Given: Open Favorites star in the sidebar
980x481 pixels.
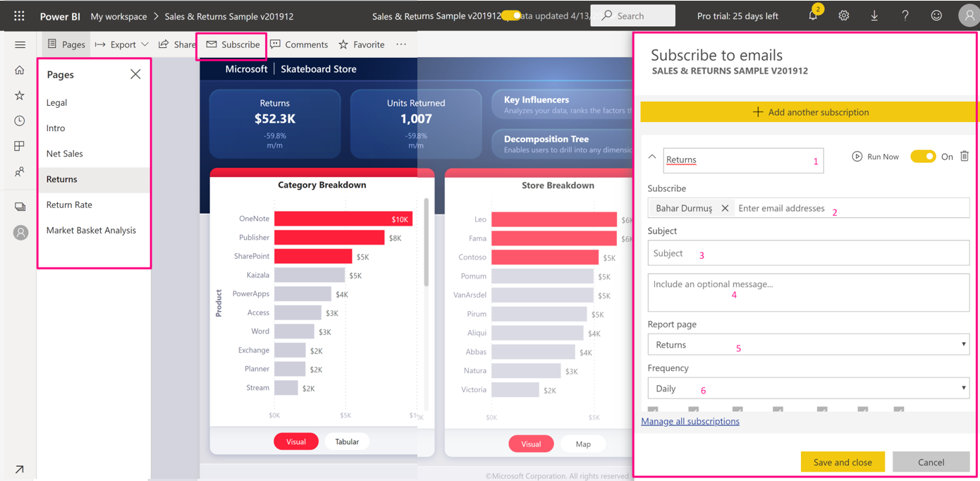Looking at the screenshot, I should (20, 95).
